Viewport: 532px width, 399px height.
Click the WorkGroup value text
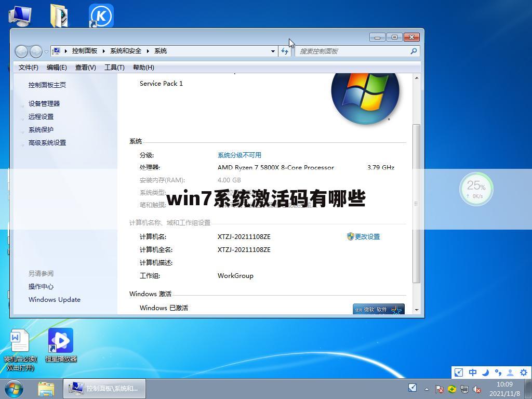click(235, 276)
